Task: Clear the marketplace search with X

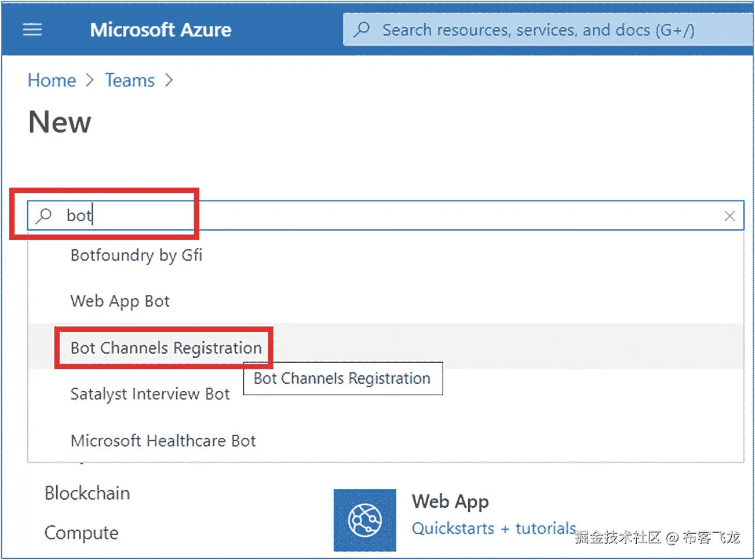Action: [x=730, y=216]
